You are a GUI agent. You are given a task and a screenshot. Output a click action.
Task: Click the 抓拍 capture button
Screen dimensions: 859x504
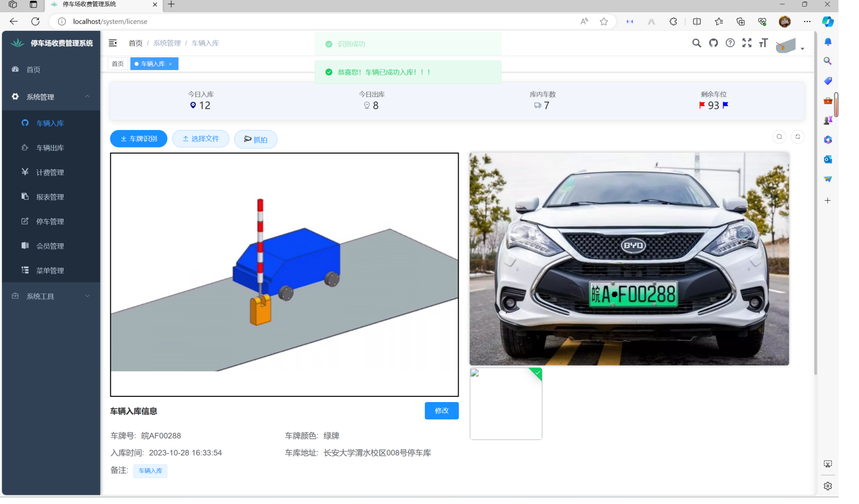(x=256, y=139)
